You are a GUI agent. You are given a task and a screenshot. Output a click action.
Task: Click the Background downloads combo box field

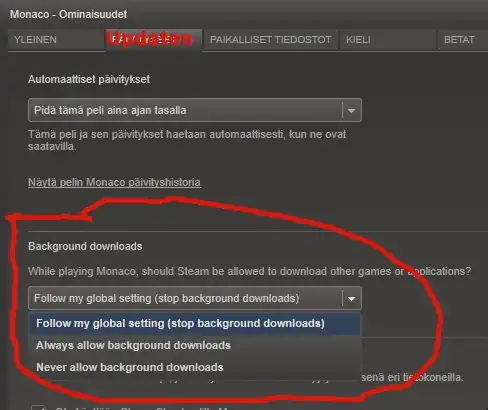(195, 298)
